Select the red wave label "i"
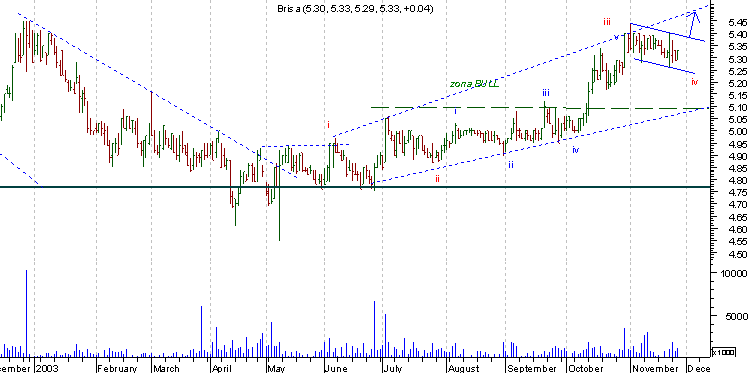Screen dimensions: 751x373 click(x=329, y=125)
